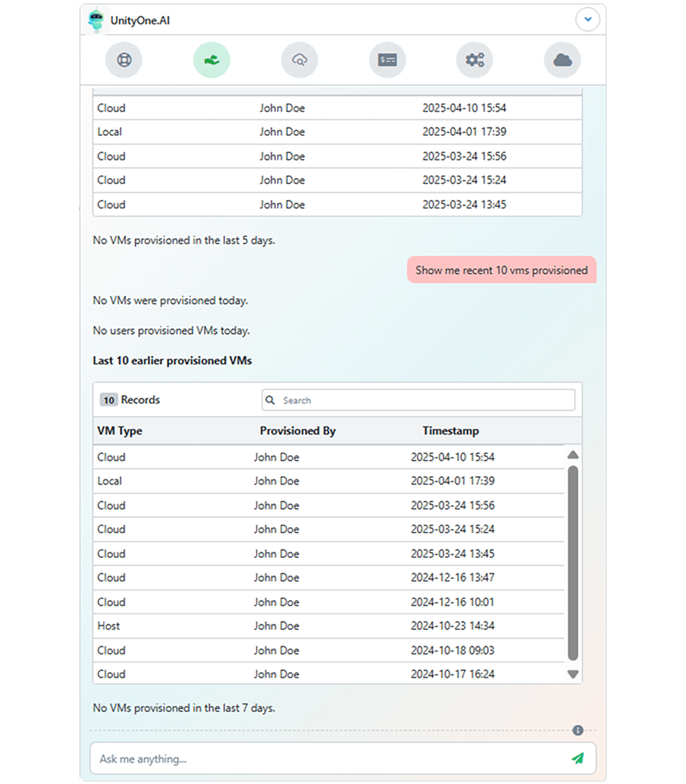The width and height of the screenshot is (686, 784).
Task: Select the green hand provisioning icon
Action: pos(212,60)
